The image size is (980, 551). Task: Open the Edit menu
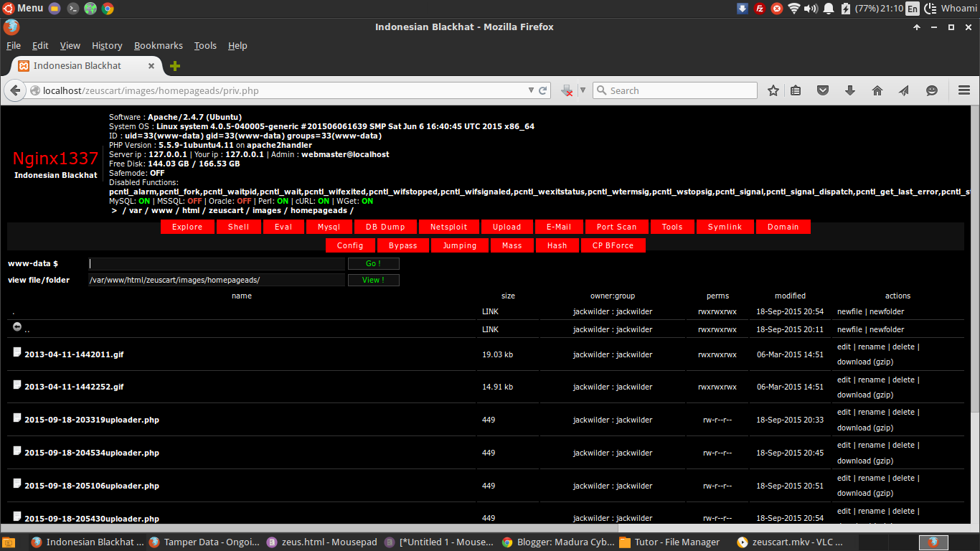40,45
